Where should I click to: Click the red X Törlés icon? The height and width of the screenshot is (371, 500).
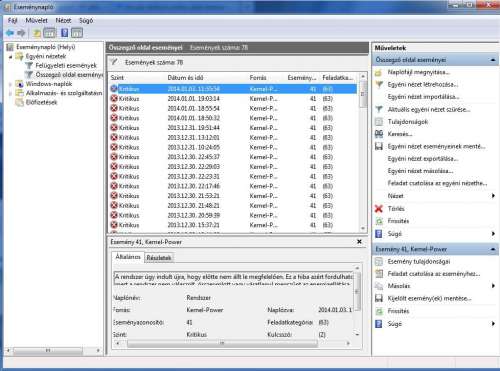coord(379,209)
